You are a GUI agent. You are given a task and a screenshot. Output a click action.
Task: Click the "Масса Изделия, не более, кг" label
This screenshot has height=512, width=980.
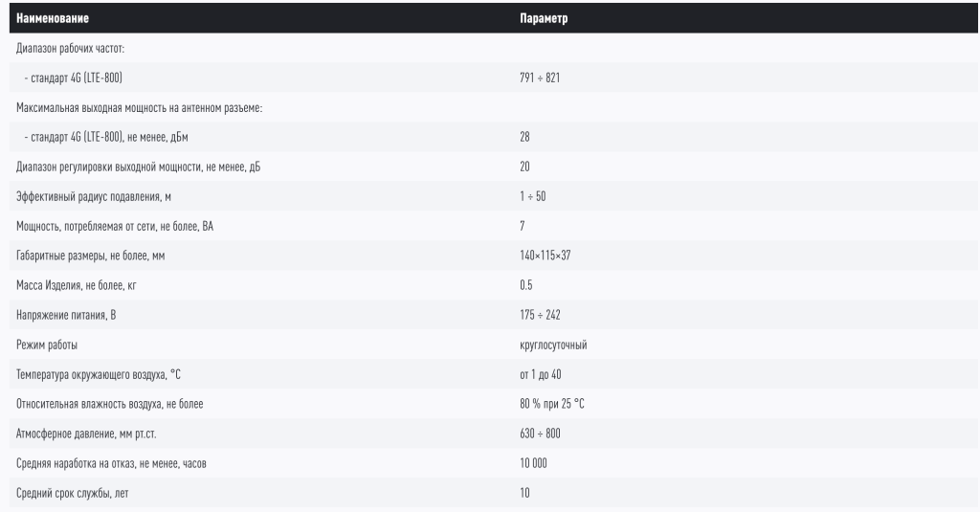point(84,285)
